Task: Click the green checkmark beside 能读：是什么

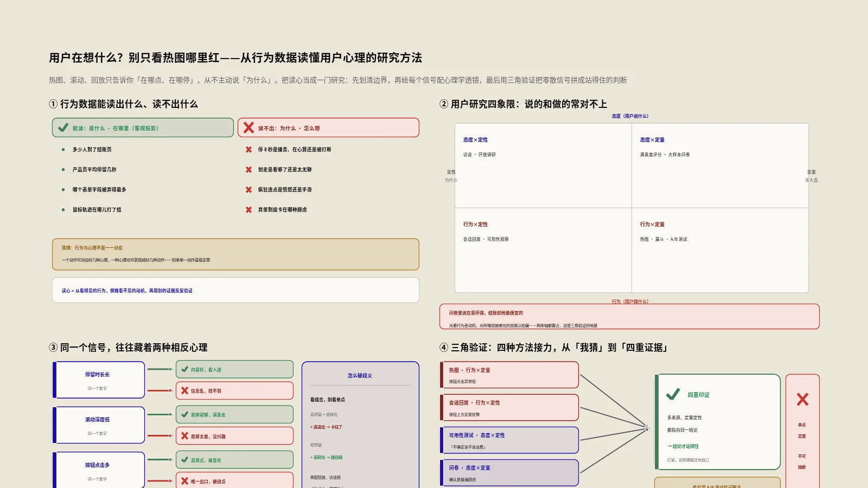Action: tap(63, 128)
